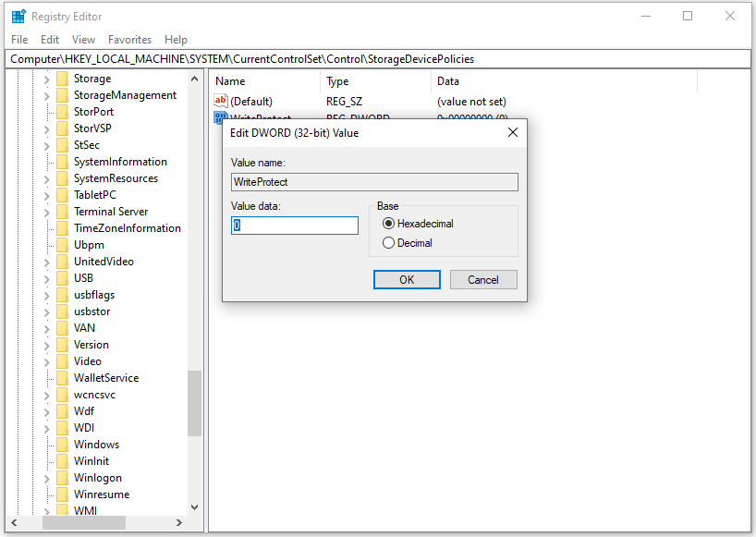The image size is (756, 537).
Task: Open the View menu
Action: pyautogui.click(x=83, y=39)
